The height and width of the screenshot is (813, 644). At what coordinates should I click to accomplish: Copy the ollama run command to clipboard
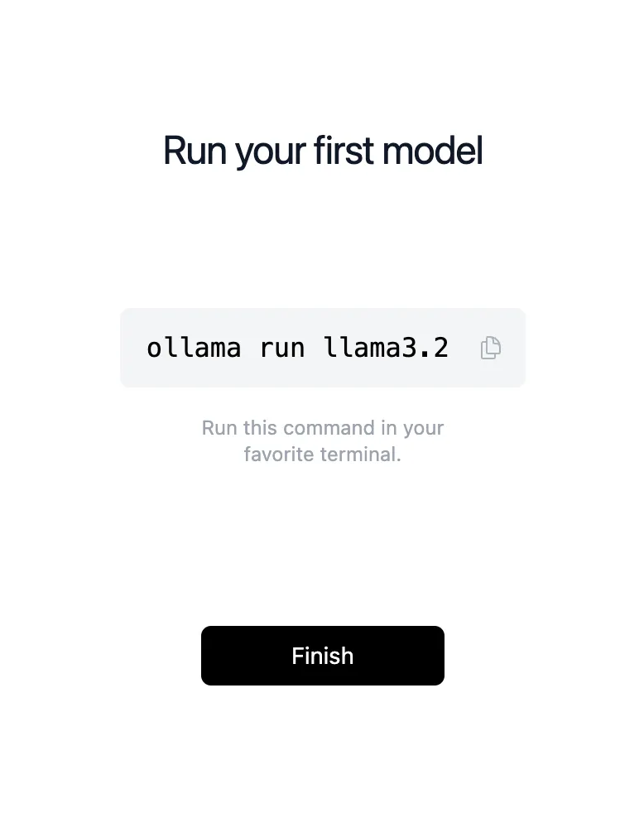click(x=491, y=348)
